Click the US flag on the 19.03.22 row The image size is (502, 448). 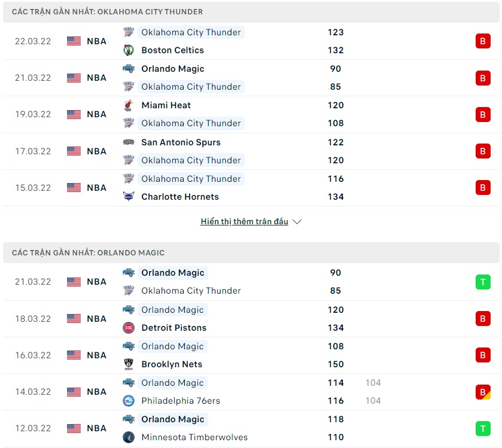(x=74, y=114)
